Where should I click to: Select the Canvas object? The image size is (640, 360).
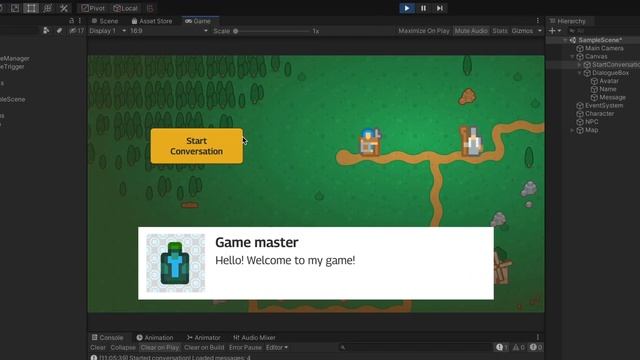(x=596, y=56)
